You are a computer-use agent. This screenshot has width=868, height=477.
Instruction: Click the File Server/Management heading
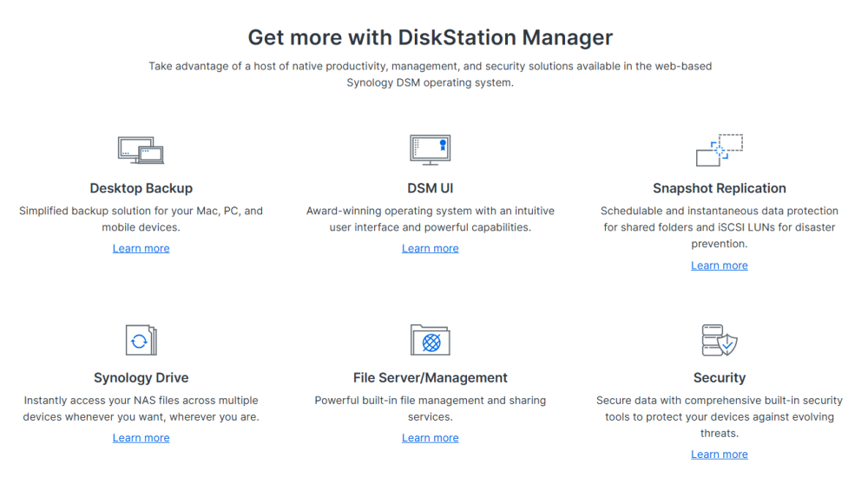431,377
